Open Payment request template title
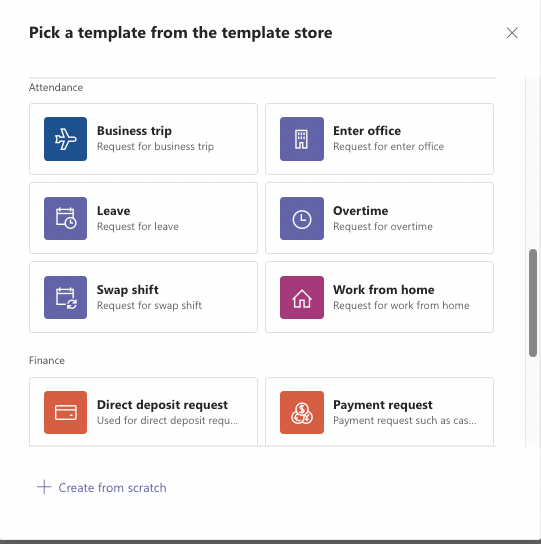The width and height of the screenshot is (541, 544). click(383, 405)
